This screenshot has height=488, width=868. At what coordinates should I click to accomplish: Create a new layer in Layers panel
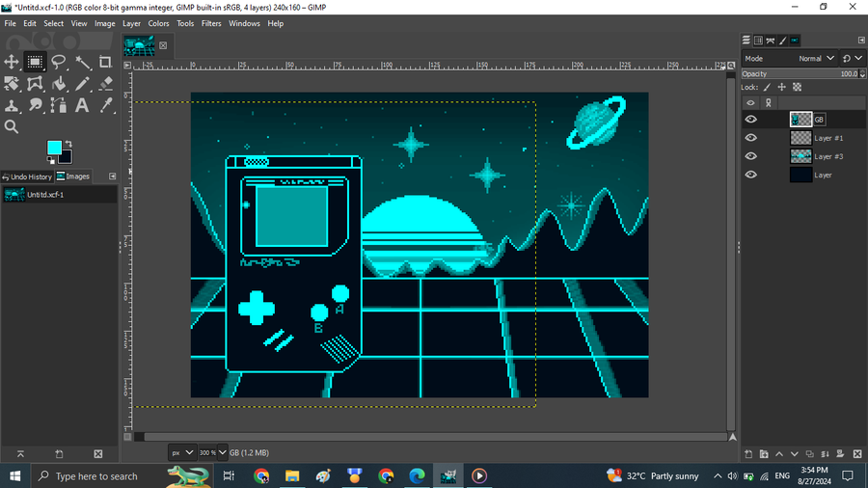tap(748, 453)
